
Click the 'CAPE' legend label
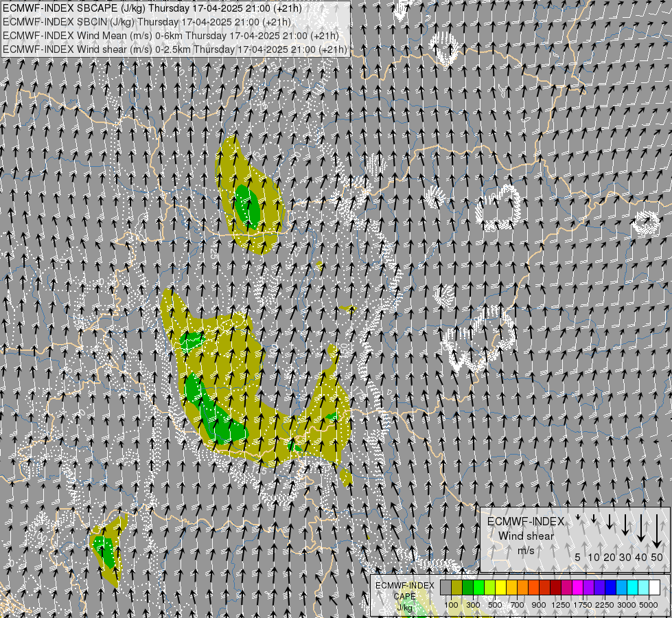click(x=404, y=597)
